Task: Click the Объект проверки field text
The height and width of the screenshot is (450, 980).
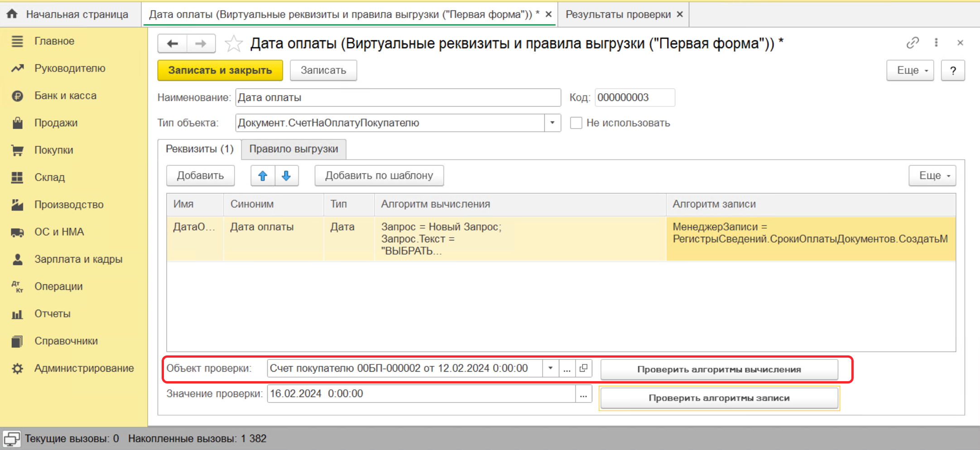Action: pyautogui.click(x=405, y=368)
